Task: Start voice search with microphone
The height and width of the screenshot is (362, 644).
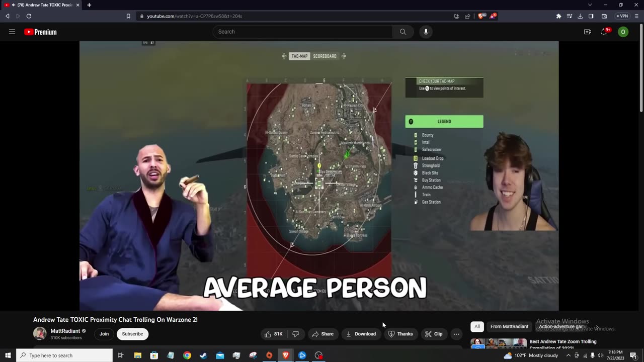Action: (426, 32)
